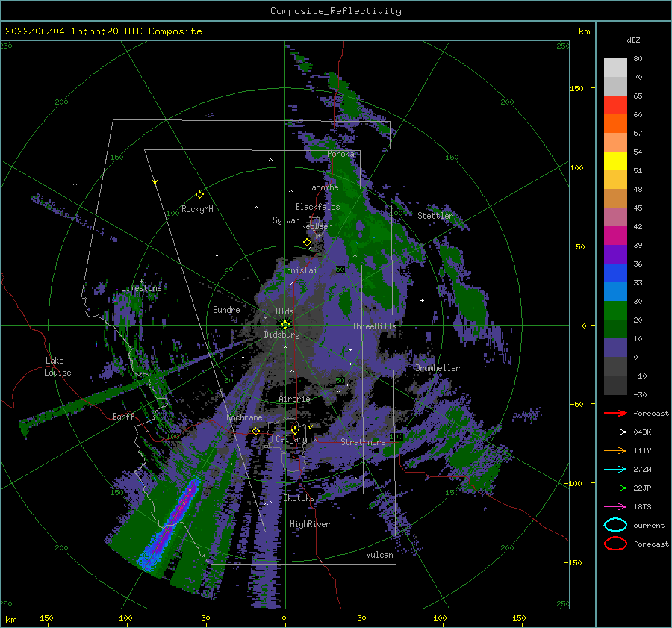Click the Sundre town label

click(226, 309)
